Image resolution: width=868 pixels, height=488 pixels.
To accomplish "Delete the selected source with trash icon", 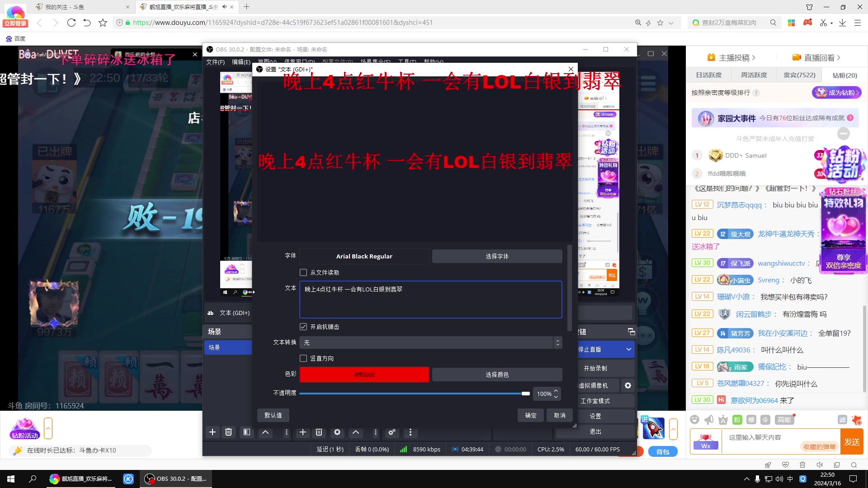I will (319, 432).
